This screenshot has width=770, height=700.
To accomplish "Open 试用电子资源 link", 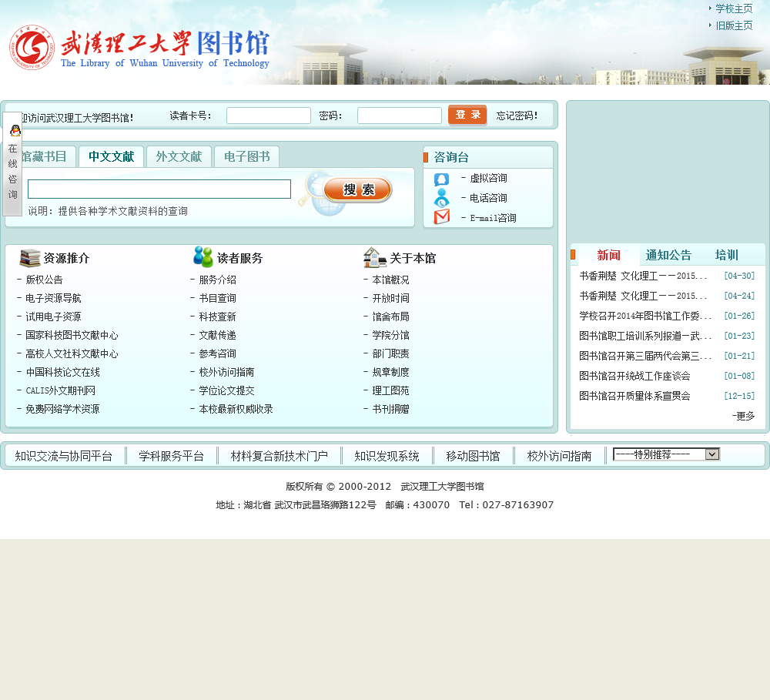I will (x=54, y=317).
